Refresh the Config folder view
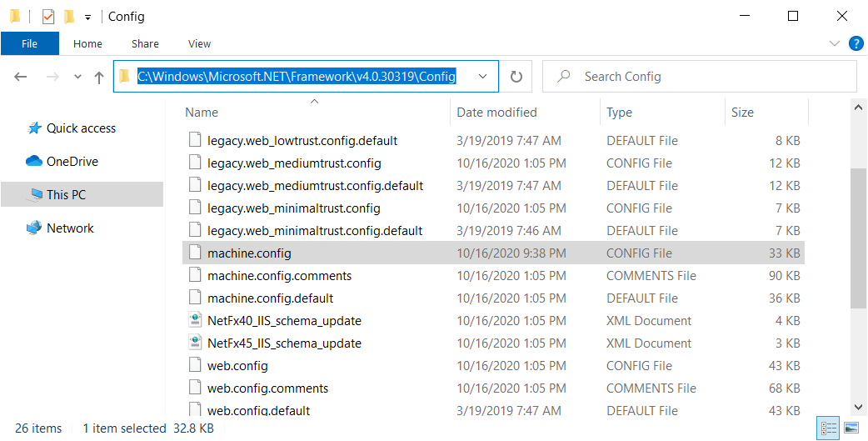868x441 pixels. [x=516, y=77]
